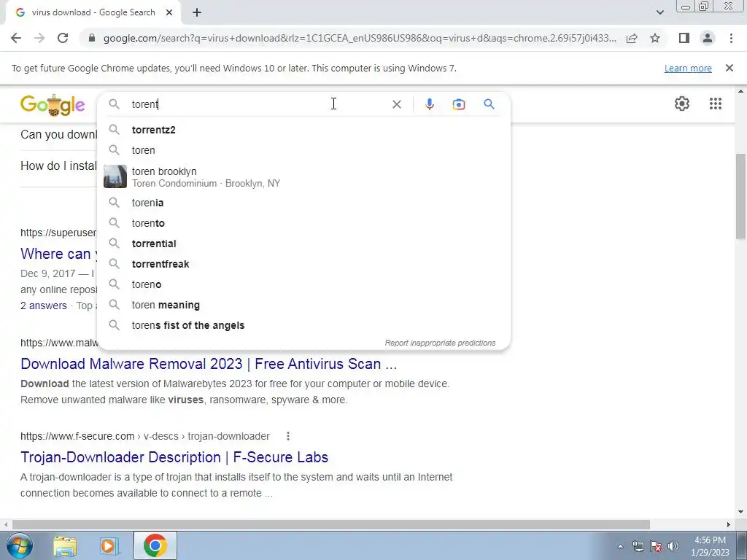The height and width of the screenshot is (560, 747).
Task: Click the Chrome taskbar icon
Action: [x=155, y=545]
